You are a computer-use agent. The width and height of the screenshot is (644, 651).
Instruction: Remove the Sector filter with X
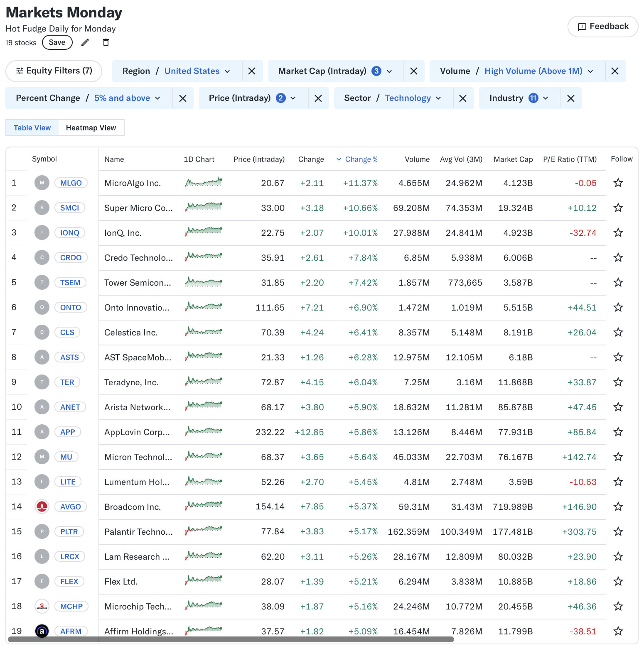point(463,98)
